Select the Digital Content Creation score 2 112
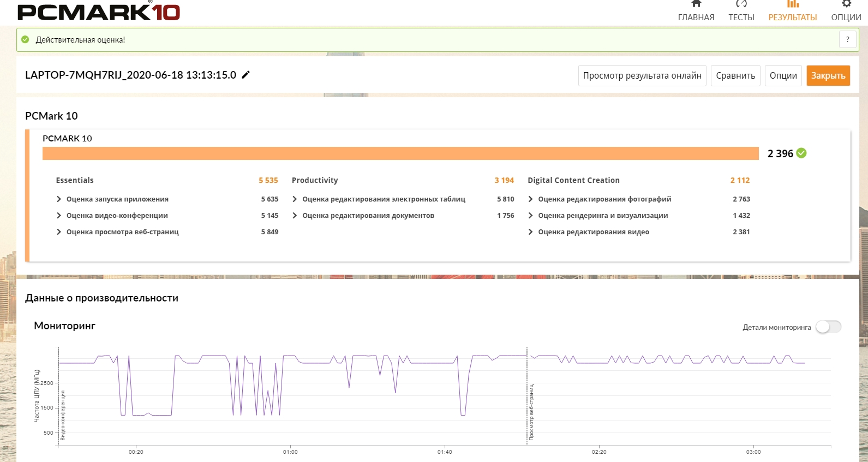The height and width of the screenshot is (462, 868). pos(740,180)
